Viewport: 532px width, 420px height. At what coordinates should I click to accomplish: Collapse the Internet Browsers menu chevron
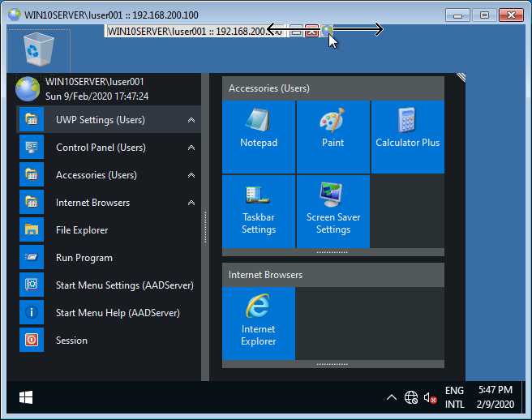click(x=191, y=203)
